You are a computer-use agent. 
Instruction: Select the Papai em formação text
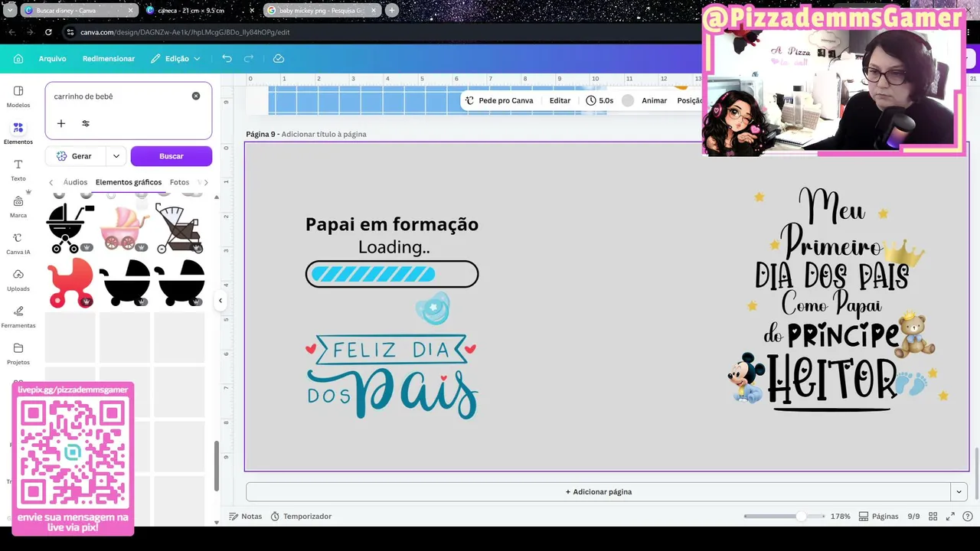pos(392,223)
